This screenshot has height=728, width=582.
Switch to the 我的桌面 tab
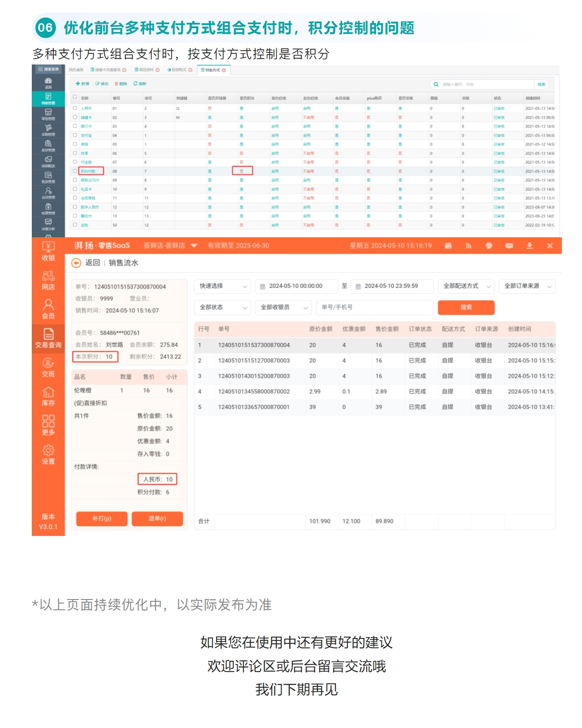[x=76, y=70]
